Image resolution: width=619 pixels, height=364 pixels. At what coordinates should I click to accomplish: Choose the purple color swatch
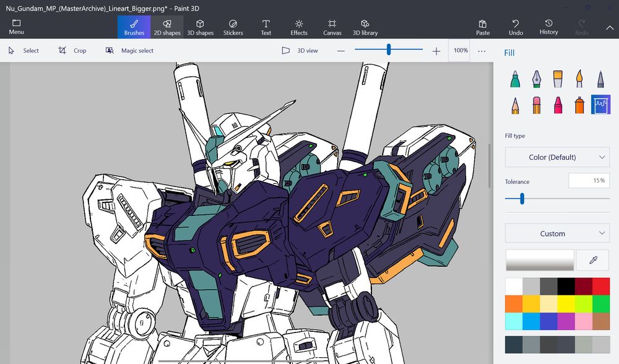pos(566,321)
